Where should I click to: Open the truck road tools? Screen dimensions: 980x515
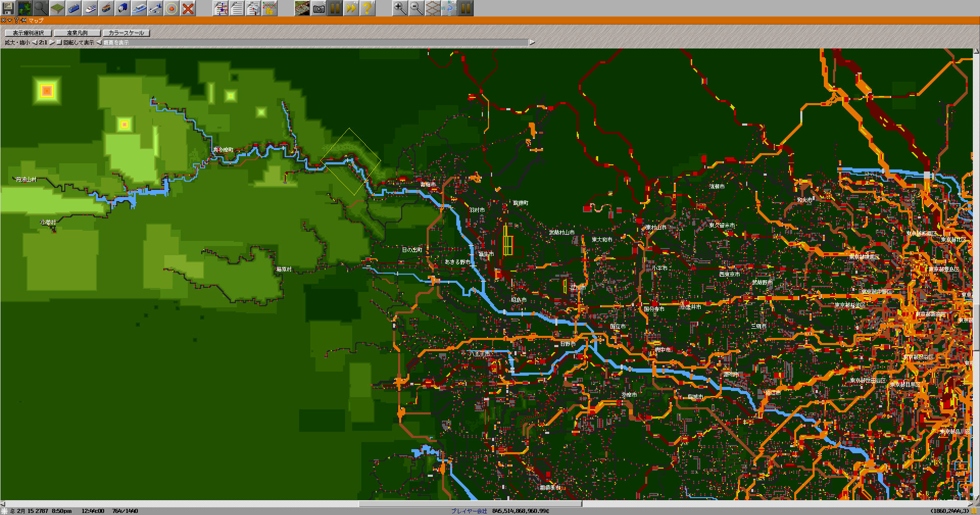point(122,8)
